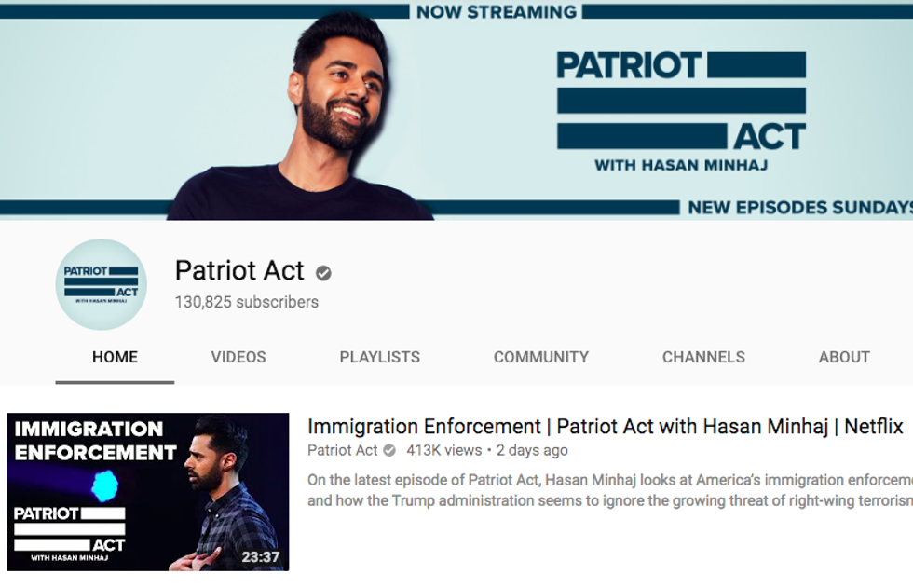Click the Patriot Act channel avatar
The width and height of the screenshot is (913, 588).
click(x=102, y=285)
